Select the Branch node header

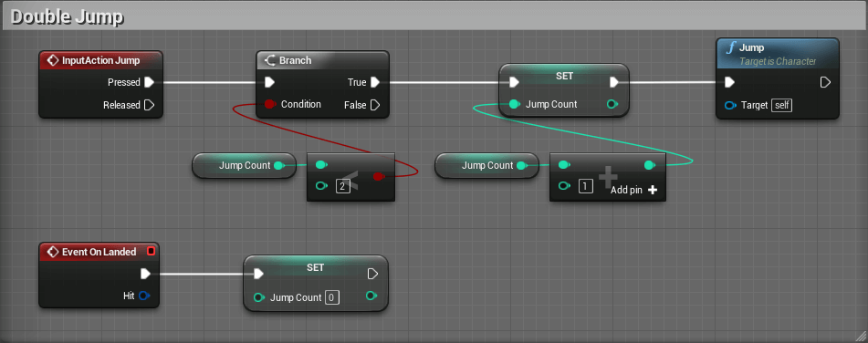(x=323, y=60)
